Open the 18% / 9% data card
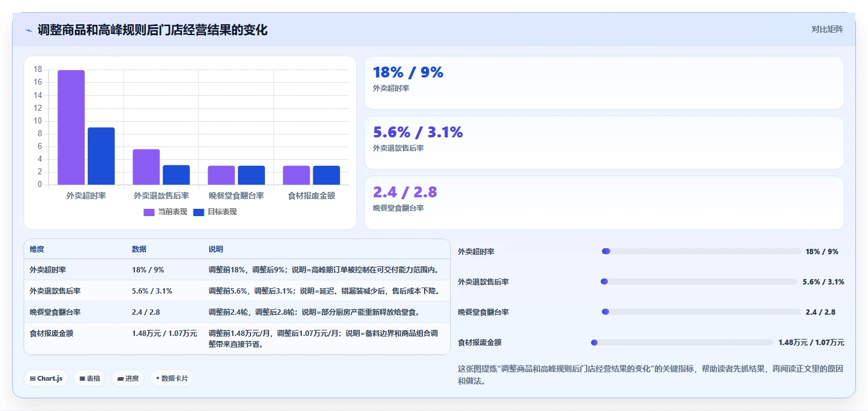 tap(604, 82)
